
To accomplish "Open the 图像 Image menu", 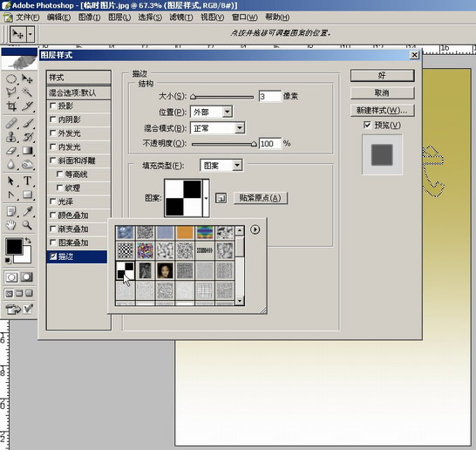I will [x=89, y=17].
